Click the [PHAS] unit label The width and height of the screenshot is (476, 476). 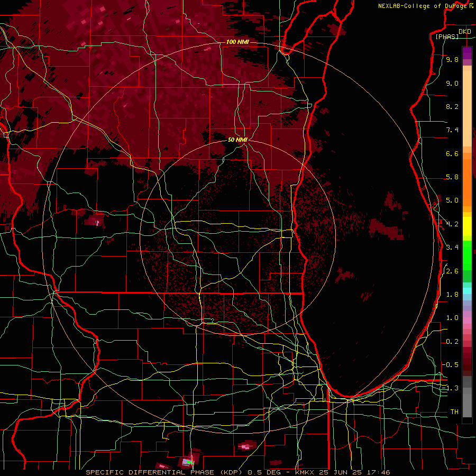(x=447, y=36)
